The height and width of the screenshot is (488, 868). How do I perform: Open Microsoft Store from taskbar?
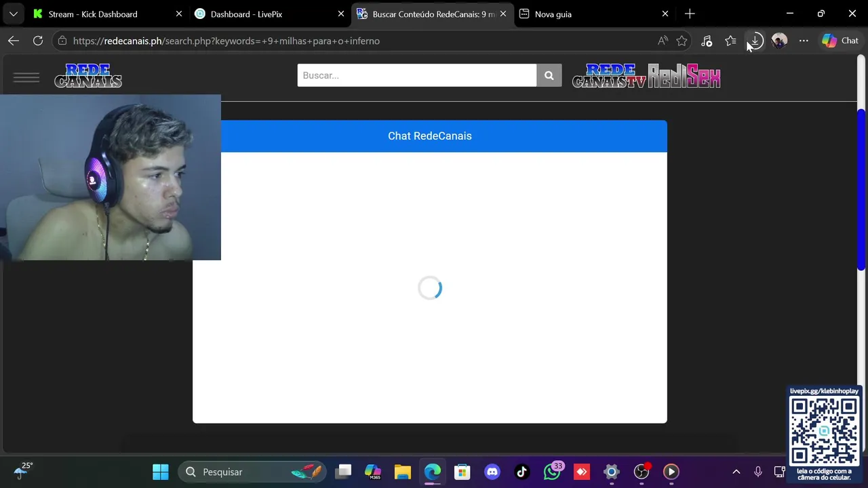pyautogui.click(x=462, y=472)
